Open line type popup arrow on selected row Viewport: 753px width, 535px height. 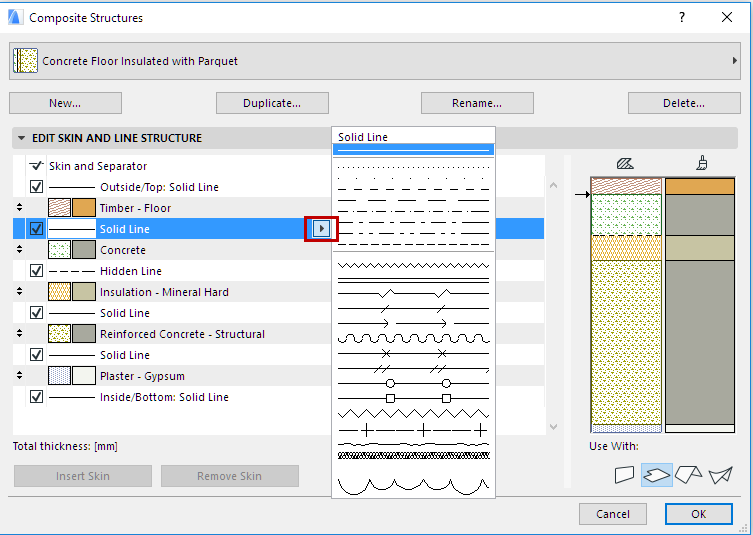(x=321, y=229)
